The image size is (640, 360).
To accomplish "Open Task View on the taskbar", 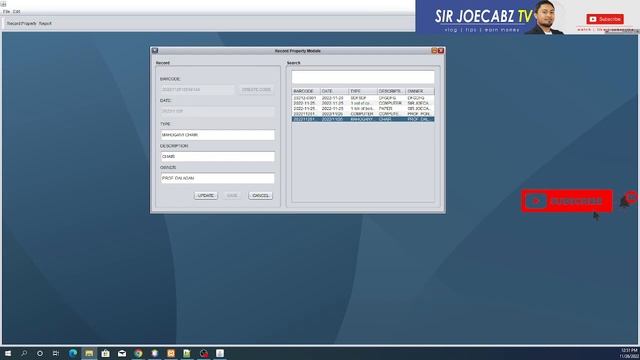I will pyautogui.click(x=56, y=353).
